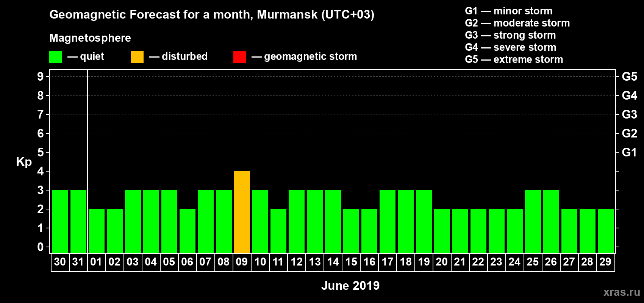
Task: Click the '— disturbed' legend label
Action: [178, 56]
